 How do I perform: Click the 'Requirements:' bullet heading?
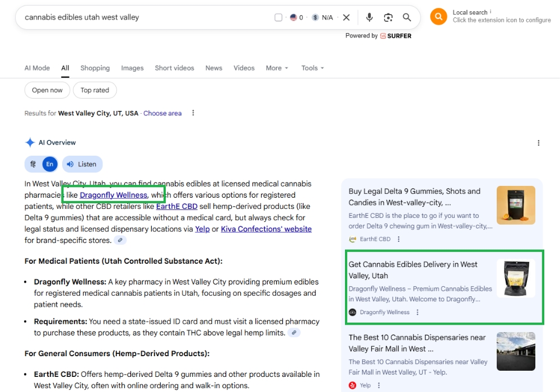(x=60, y=321)
